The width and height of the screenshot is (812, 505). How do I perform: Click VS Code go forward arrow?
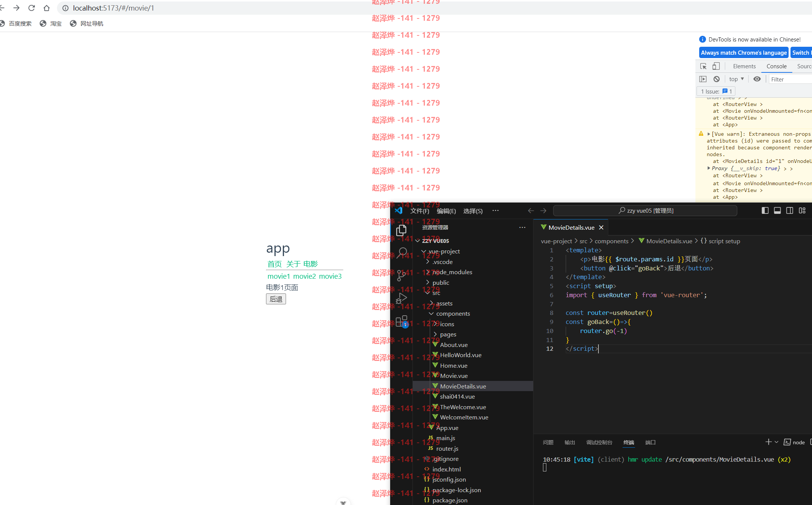tap(543, 210)
